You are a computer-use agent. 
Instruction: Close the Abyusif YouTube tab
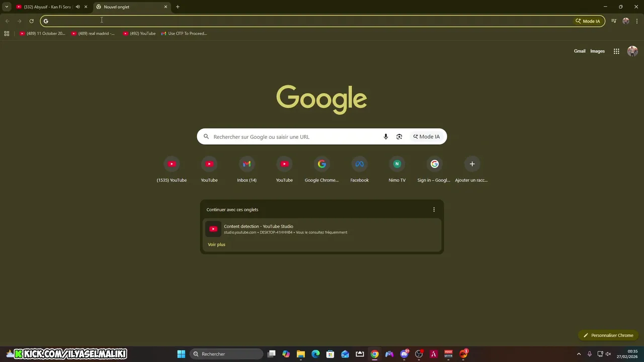click(x=86, y=7)
